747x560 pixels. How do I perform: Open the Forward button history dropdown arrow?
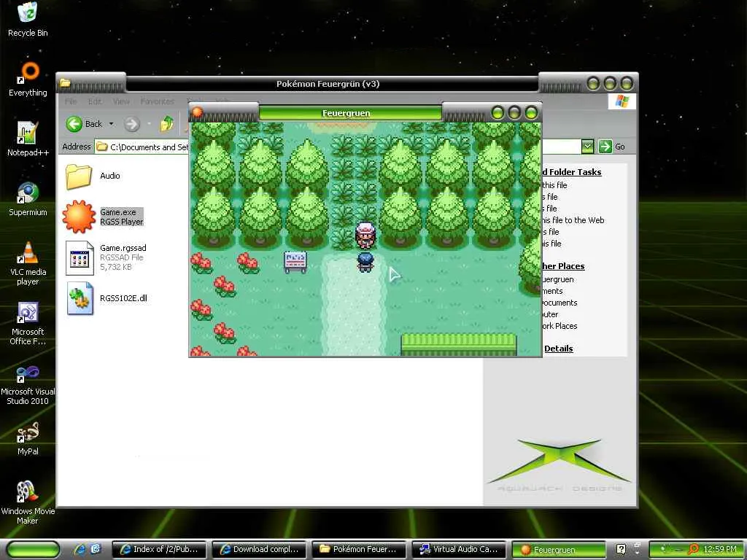click(149, 124)
